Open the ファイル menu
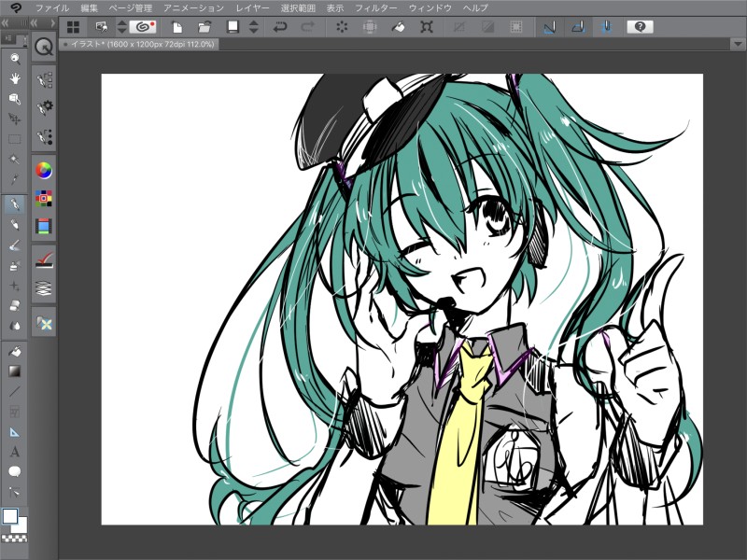 (52, 8)
